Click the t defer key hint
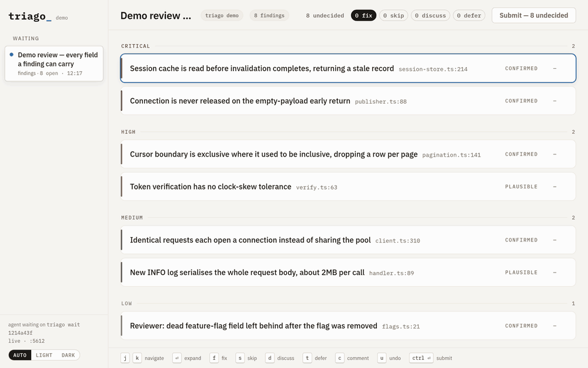Screen dimensions: 588x368 (307, 358)
